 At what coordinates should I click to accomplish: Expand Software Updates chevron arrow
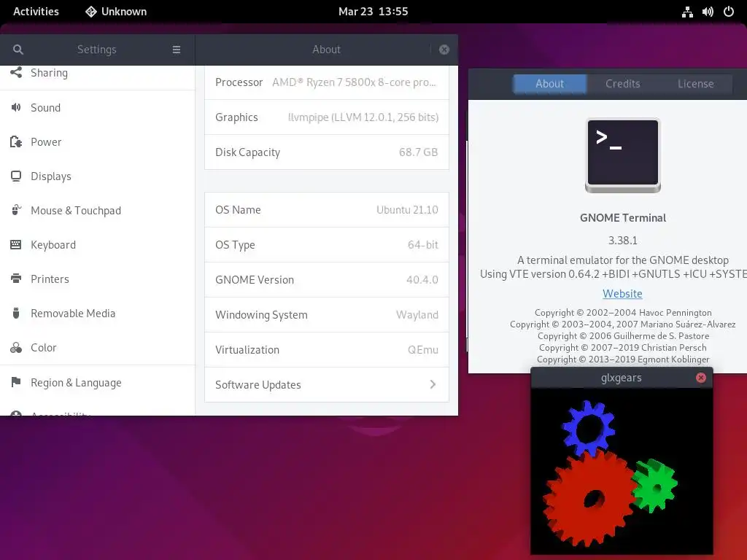point(433,384)
